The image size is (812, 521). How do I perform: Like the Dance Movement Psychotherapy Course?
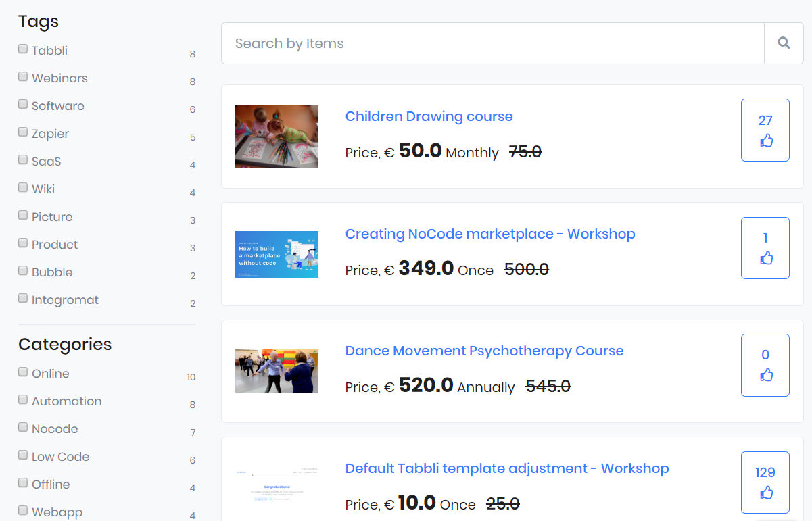click(x=765, y=365)
